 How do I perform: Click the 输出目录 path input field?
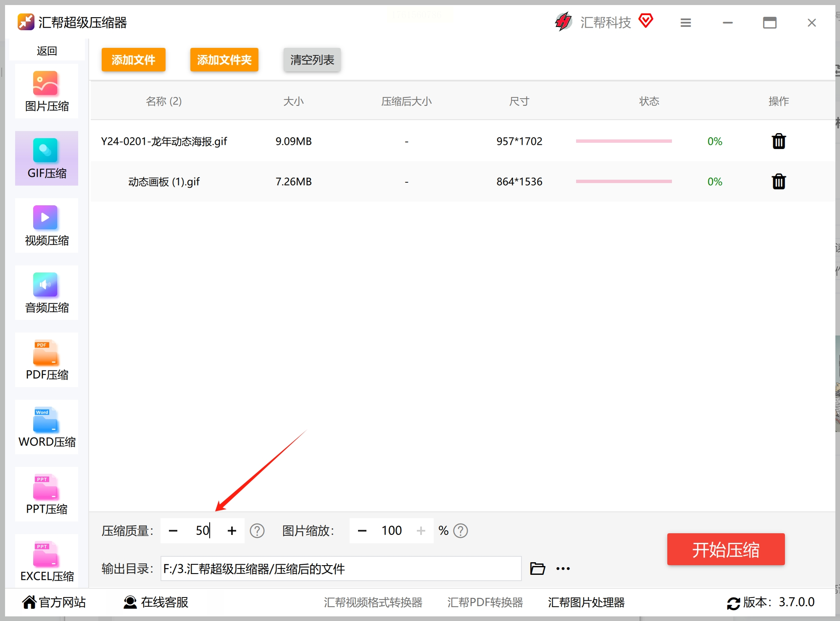tap(340, 569)
